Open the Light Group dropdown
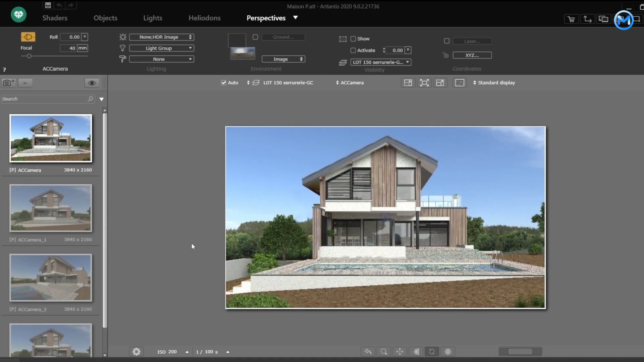The height and width of the screenshot is (362, 644). (161, 48)
